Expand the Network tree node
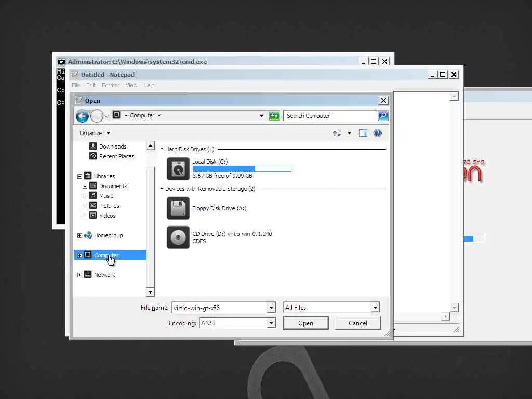This screenshot has width=532, height=399. (x=79, y=275)
